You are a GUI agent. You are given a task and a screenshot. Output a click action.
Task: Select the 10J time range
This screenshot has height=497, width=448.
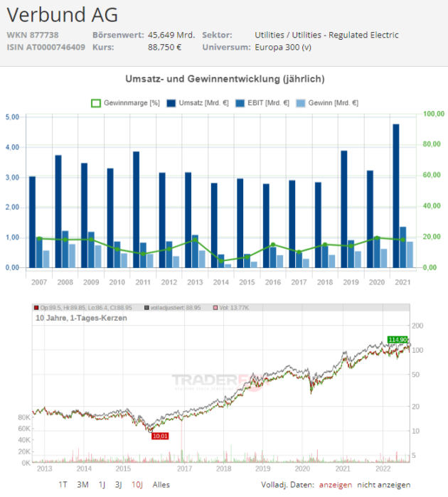point(137,485)
